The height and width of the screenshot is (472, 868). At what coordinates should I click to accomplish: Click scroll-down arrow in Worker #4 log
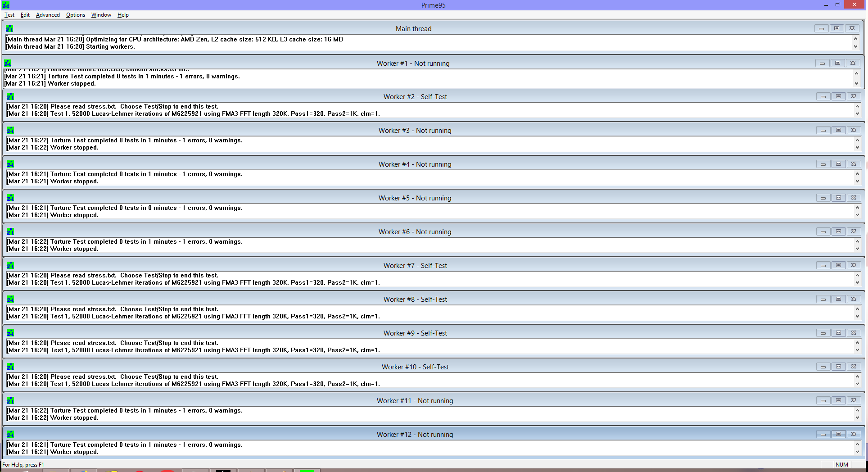click(x=857, y=181)
